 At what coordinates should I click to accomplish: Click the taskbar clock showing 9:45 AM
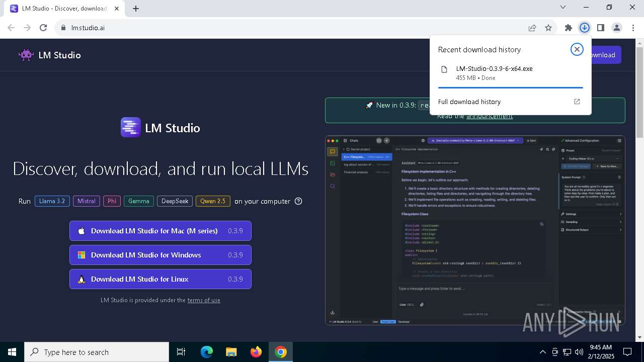point(601,352)
